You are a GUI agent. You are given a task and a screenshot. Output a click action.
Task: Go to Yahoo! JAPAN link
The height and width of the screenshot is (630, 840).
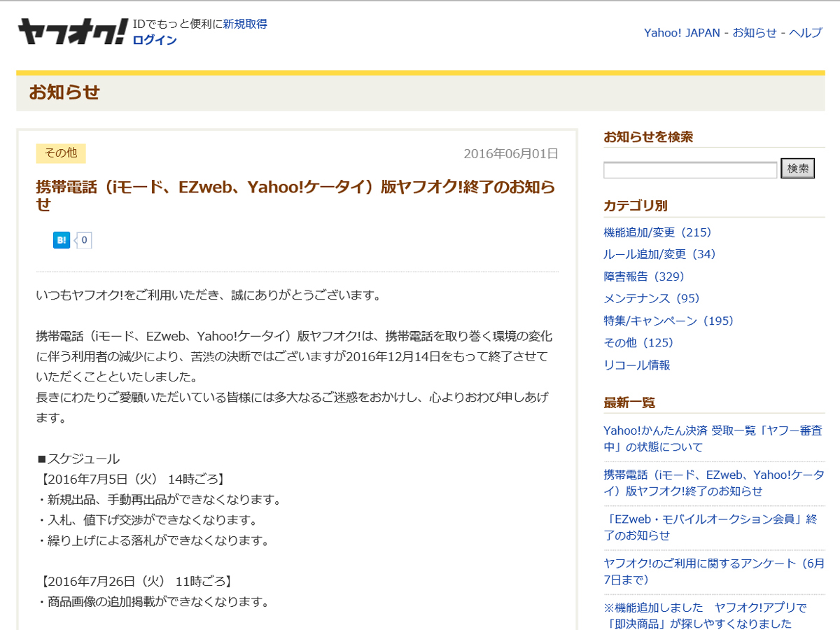pos(682,33)
